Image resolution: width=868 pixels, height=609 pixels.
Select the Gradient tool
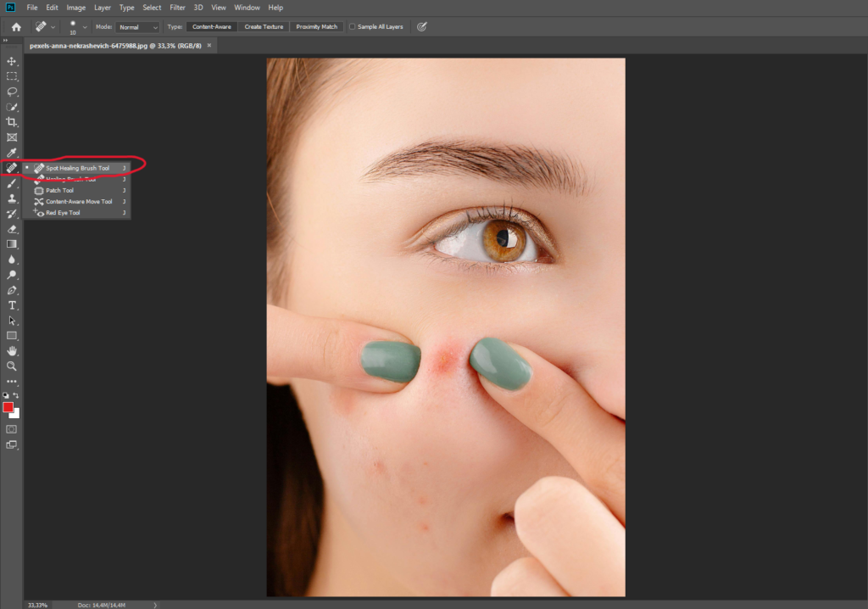coord(12,243)
